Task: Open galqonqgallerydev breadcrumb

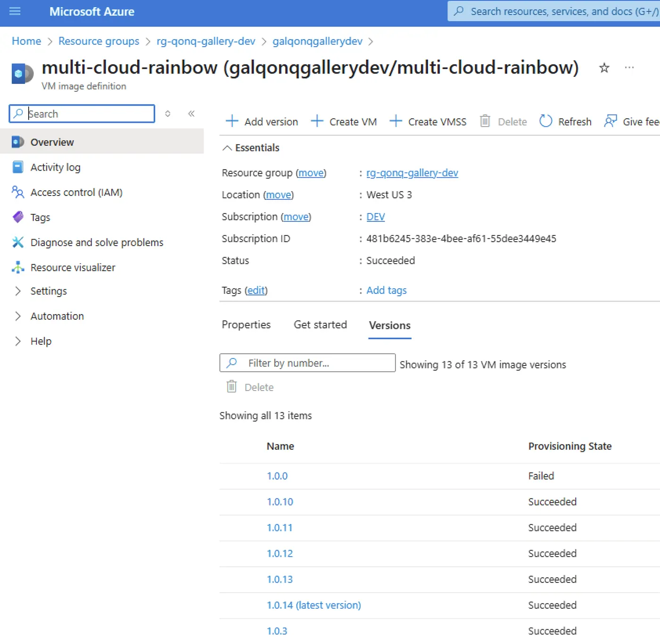Action: pos(317,41)
